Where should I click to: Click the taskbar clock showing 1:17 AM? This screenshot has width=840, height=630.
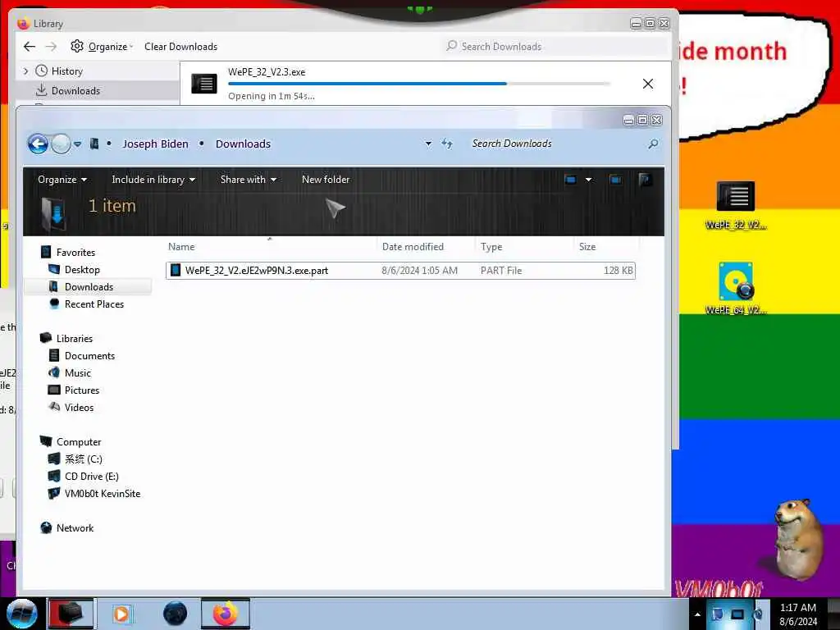point(798,614)
